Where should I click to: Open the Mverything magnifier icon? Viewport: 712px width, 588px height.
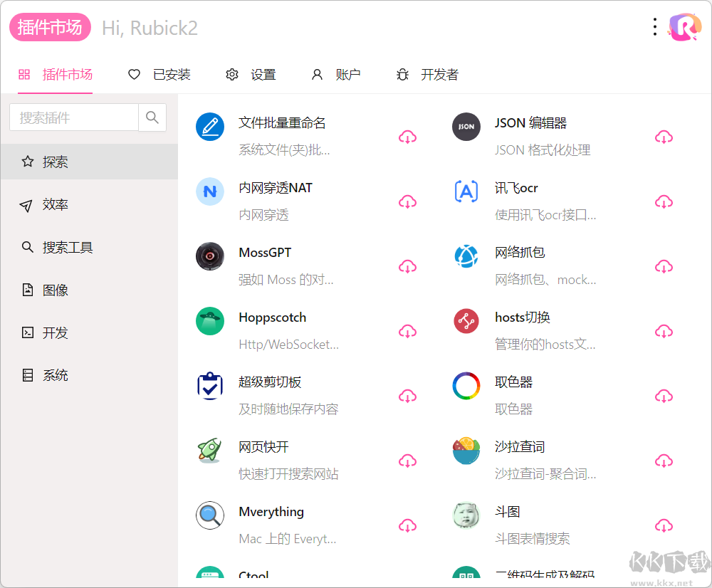[210, 515]
